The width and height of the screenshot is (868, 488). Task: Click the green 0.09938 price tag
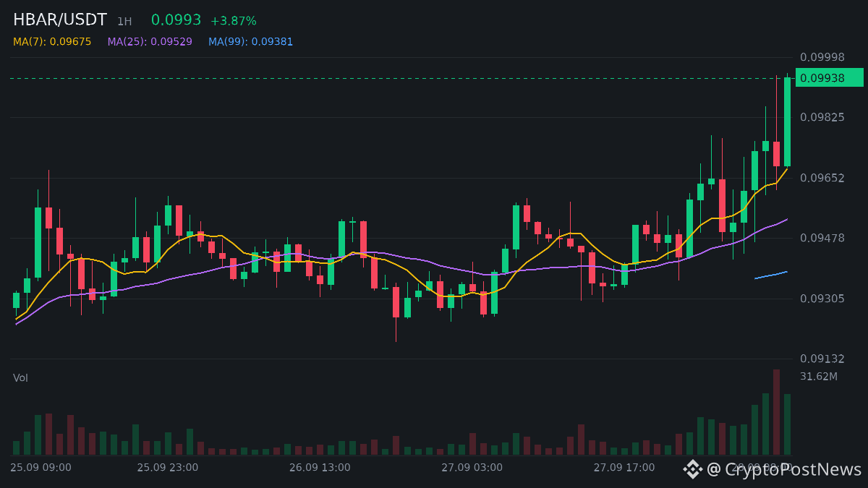829,77
